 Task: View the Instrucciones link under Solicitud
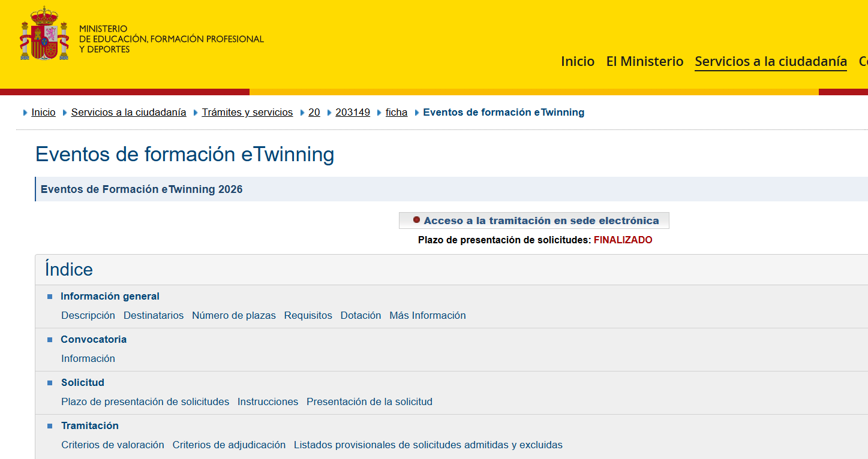pyautogui.click(x=268, y=401)
